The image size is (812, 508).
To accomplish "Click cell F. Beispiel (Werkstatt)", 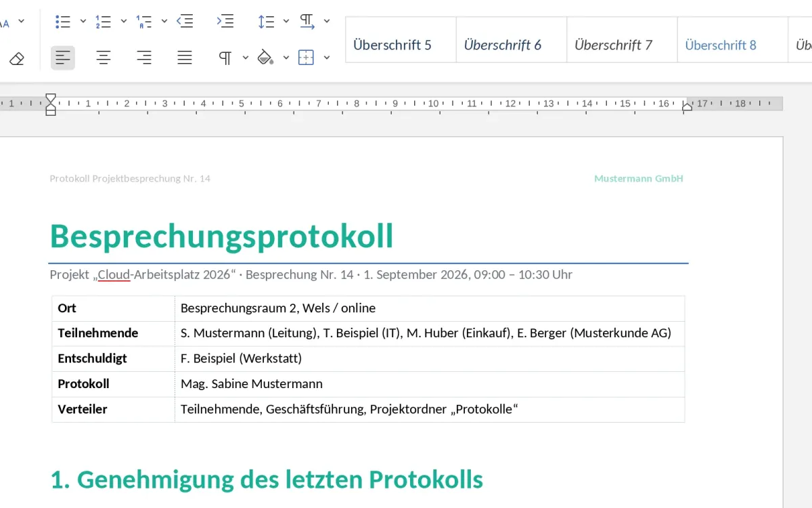I will (430, 358).
